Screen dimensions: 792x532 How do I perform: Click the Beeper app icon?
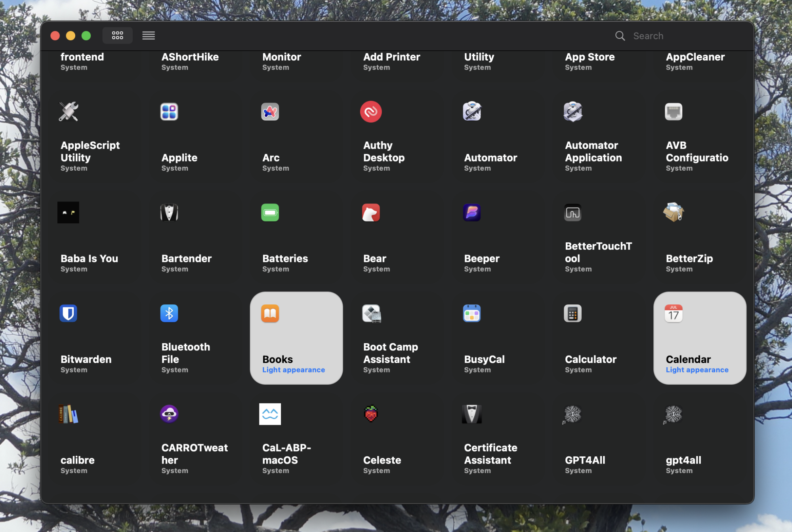[x=471, y=213]
